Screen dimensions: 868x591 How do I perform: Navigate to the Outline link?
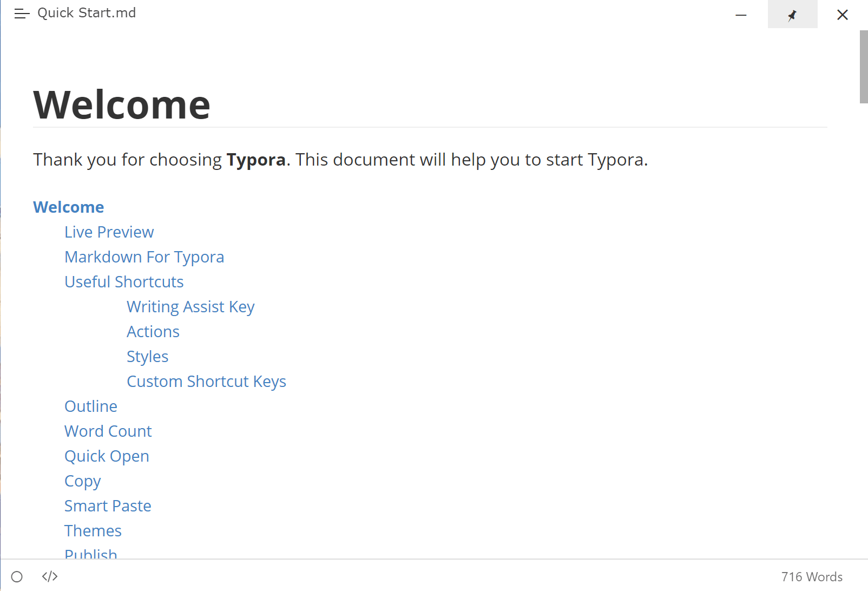click(x=90, y=406)
